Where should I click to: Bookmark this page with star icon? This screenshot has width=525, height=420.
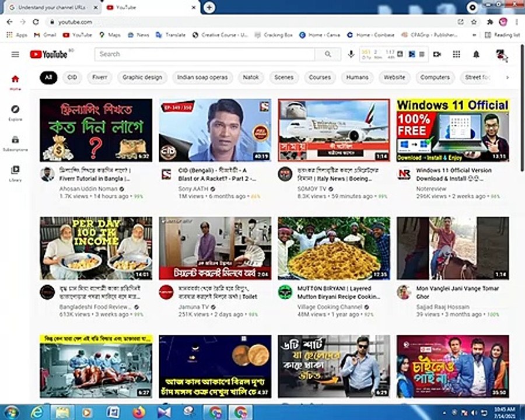[x=474, y=22]
